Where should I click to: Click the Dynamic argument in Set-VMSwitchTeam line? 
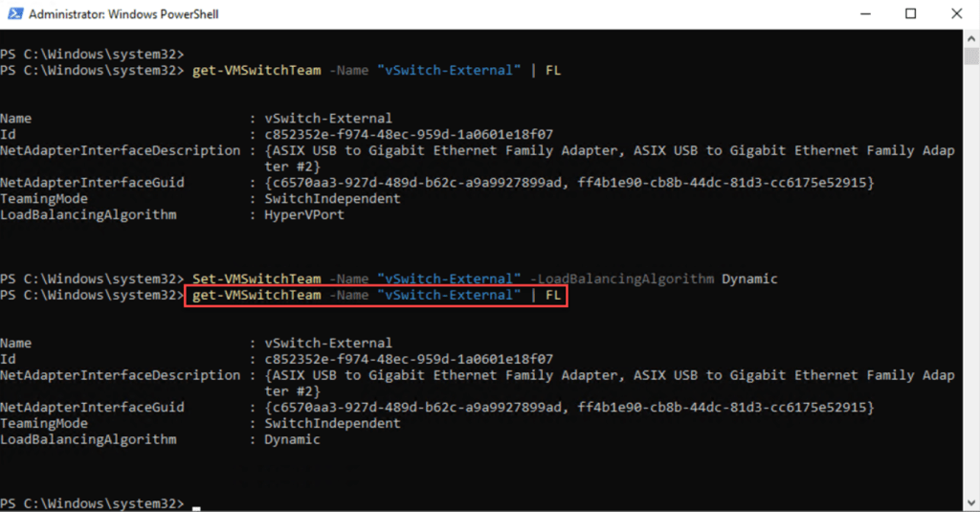(x=749, y=279)
